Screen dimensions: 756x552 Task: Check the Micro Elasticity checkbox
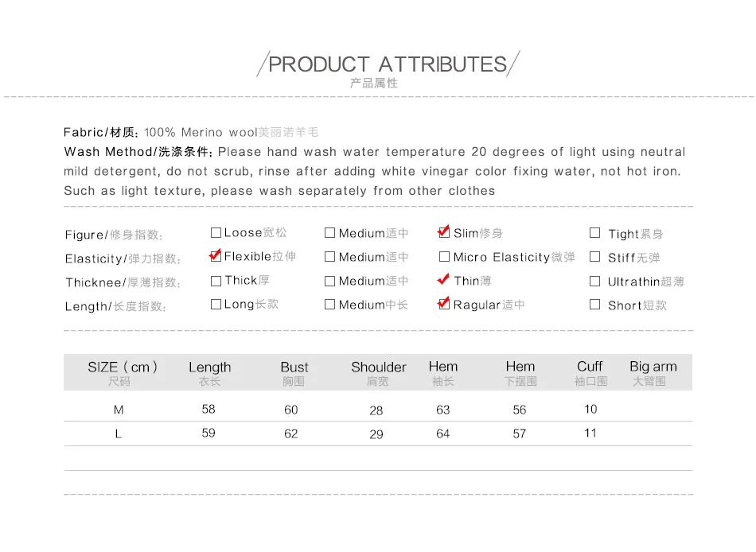[444, 256]
